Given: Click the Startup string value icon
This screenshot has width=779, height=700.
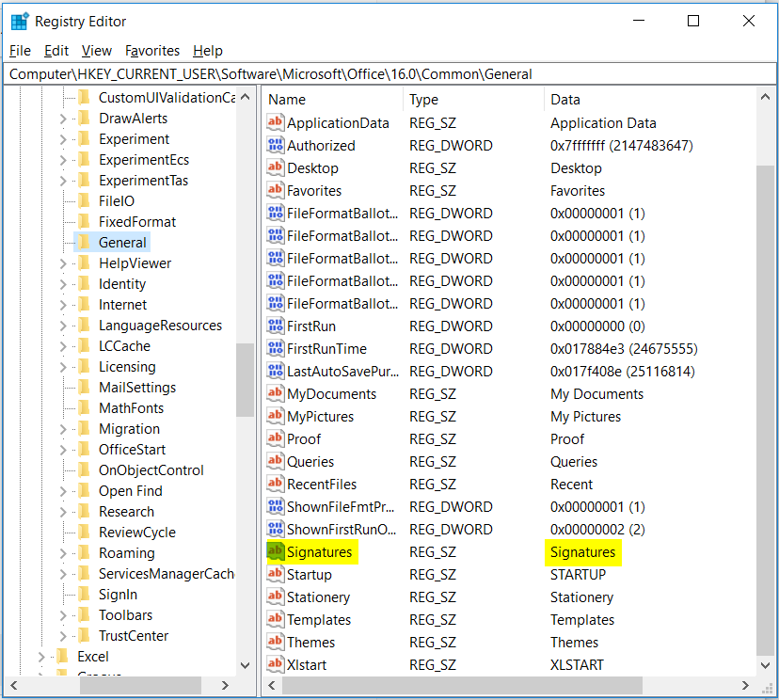Looking at the screenshot, I should (x=276, y=574).
